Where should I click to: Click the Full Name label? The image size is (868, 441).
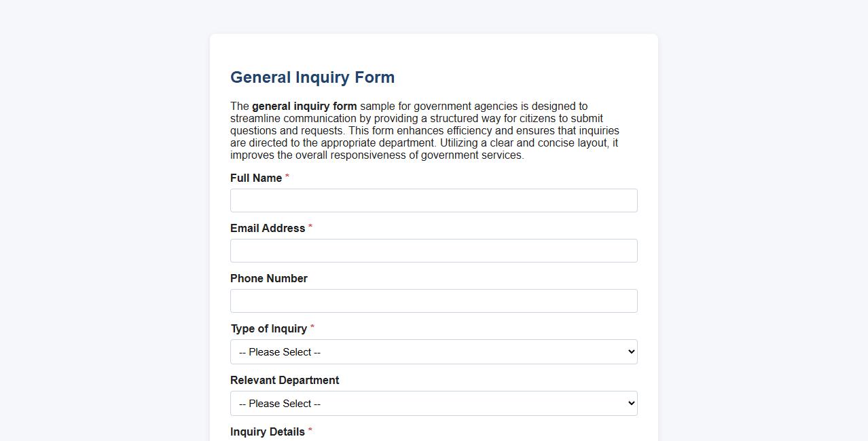(x=256, y=178)
